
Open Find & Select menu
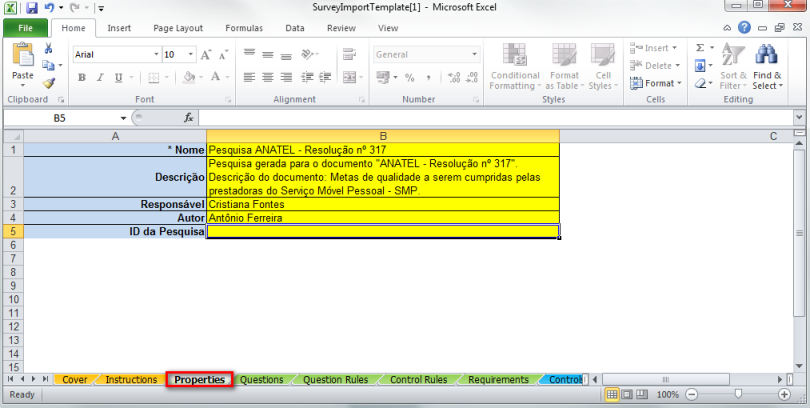click(767, 67)
